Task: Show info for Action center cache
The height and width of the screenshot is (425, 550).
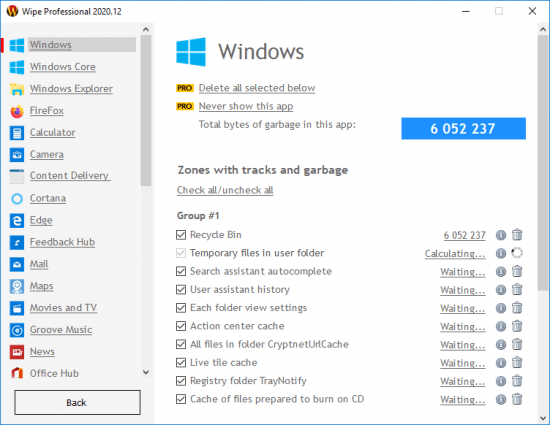Action: pos(501,326)
